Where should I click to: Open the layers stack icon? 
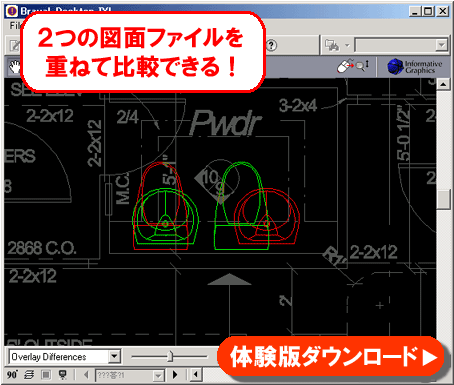tap(29, 375)
